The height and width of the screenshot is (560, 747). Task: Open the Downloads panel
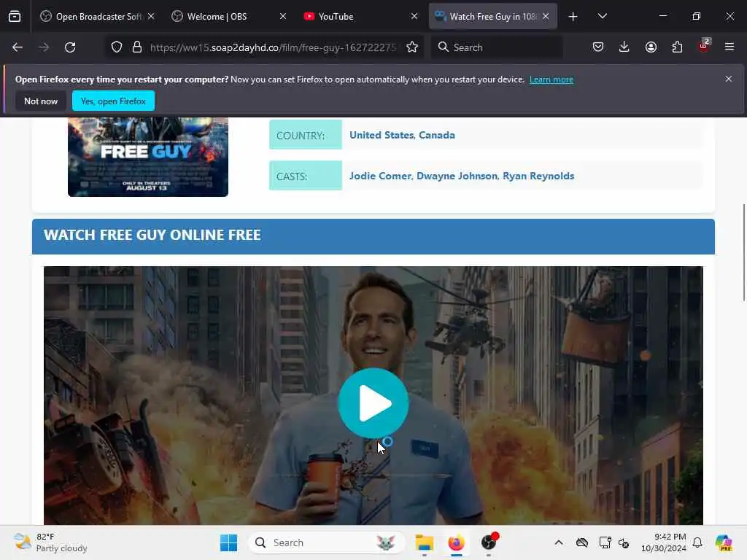(x=624, y=47)
